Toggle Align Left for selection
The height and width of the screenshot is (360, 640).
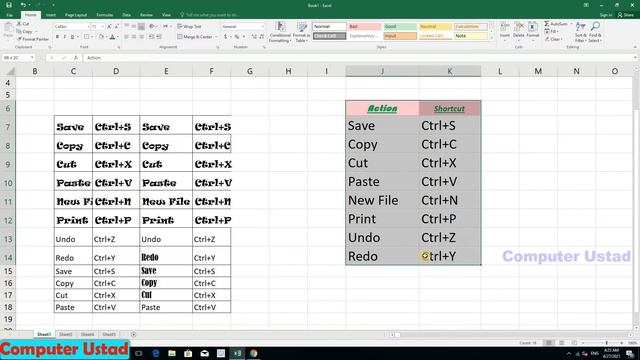coord(127,37)
